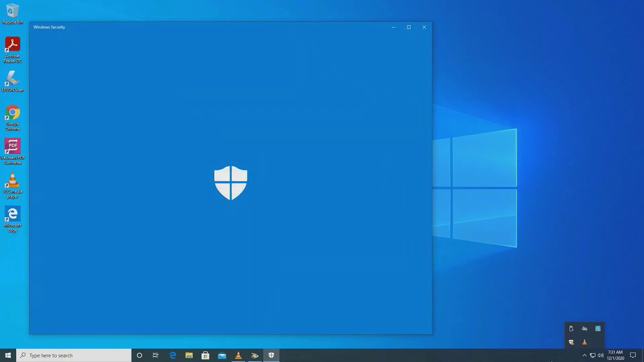The width and height of the screenshot is (644, 362).
Task: Click the Safely Remove Hardware tray icon
Action: 571,329
